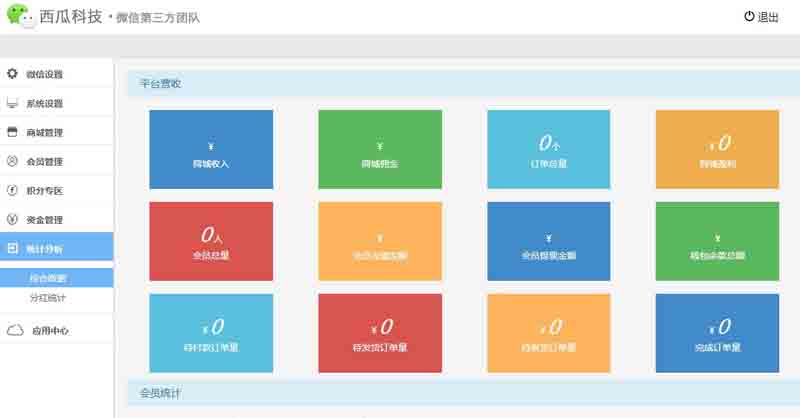
Task: Log out using the 退出 button
Action: 761,17
